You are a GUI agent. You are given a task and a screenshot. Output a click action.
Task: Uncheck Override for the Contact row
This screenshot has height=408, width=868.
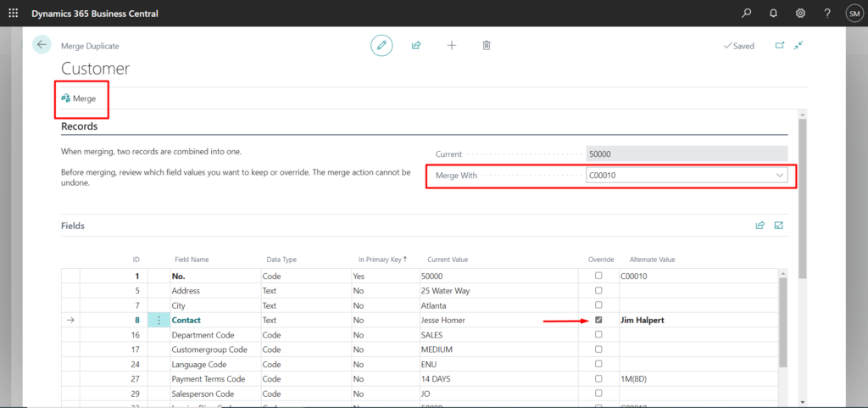pyautogui.click(x=598, y=320)
